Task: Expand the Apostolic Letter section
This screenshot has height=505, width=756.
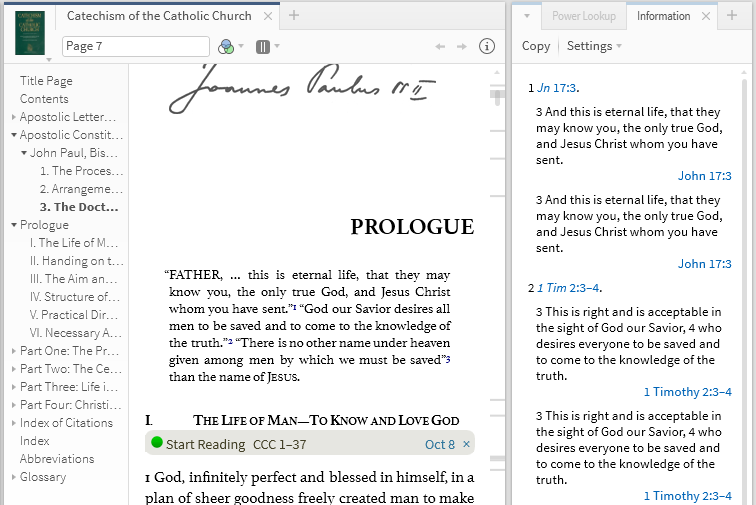Action: (14, 117)
